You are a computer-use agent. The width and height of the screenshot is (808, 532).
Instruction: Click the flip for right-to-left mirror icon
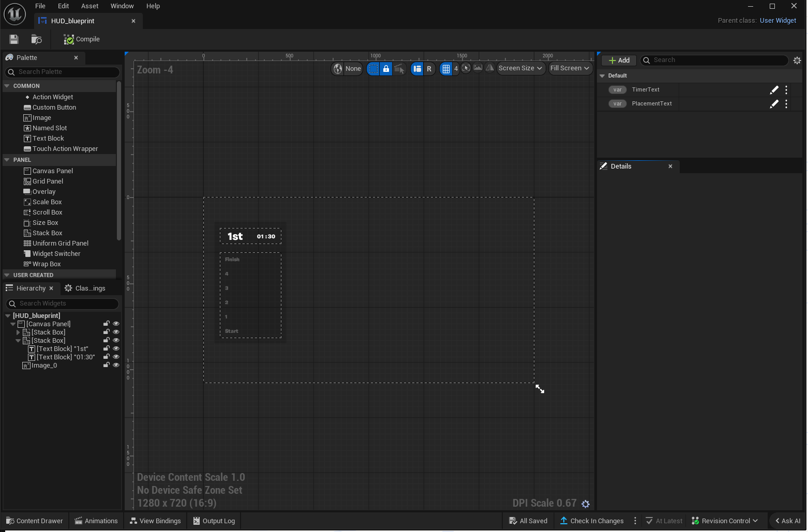click(490, 68)
